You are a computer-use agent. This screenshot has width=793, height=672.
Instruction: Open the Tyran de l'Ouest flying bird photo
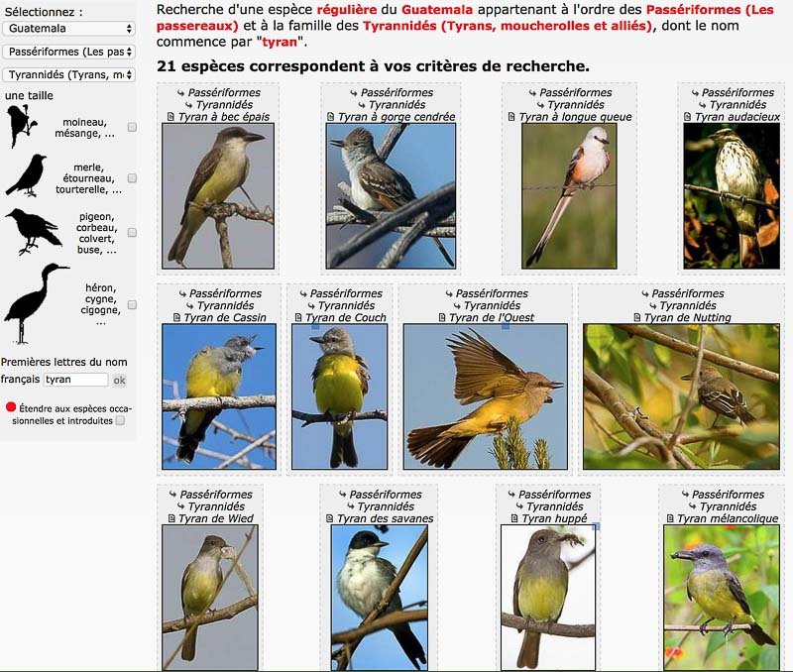pyautogui.click(x=486, y=396)
